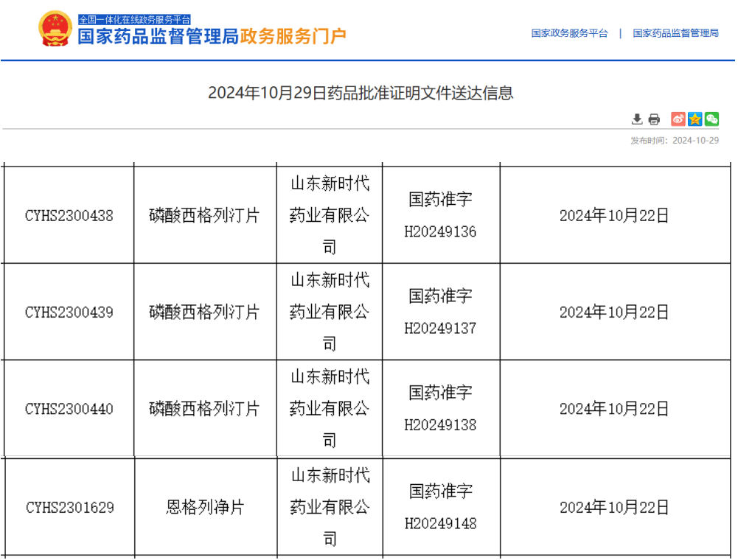Open 国家政务服务平台 link

tap(569, 33)
